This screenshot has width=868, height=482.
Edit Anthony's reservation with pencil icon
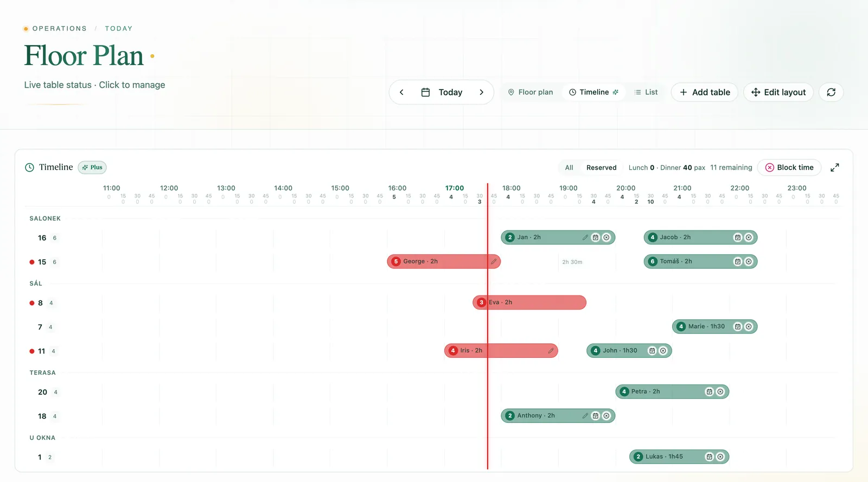click(x=585, y=416)
